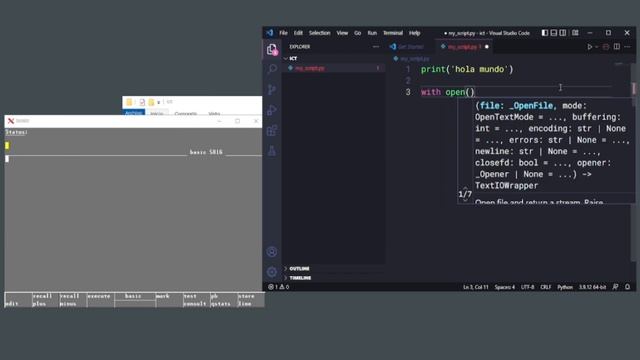Viewport: 640px width, 360px height.
Task: Expand the TIMELINE section
Action: pos(300,278)
